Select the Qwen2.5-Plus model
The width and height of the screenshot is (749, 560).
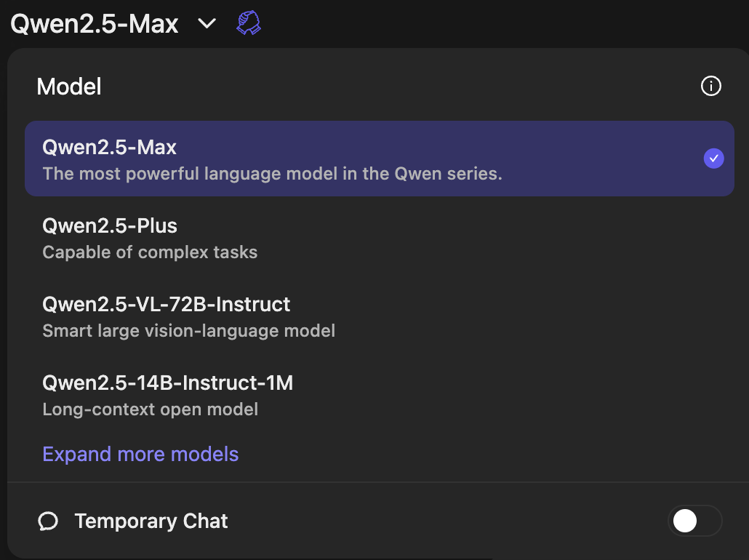pos(110,226)
